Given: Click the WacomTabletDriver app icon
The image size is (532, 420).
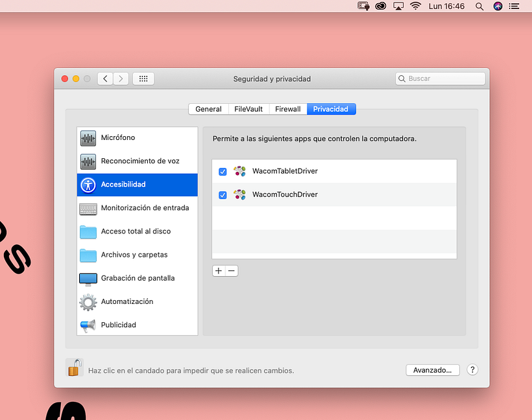Looking at the screenshot, I should [x=240, y=171].
